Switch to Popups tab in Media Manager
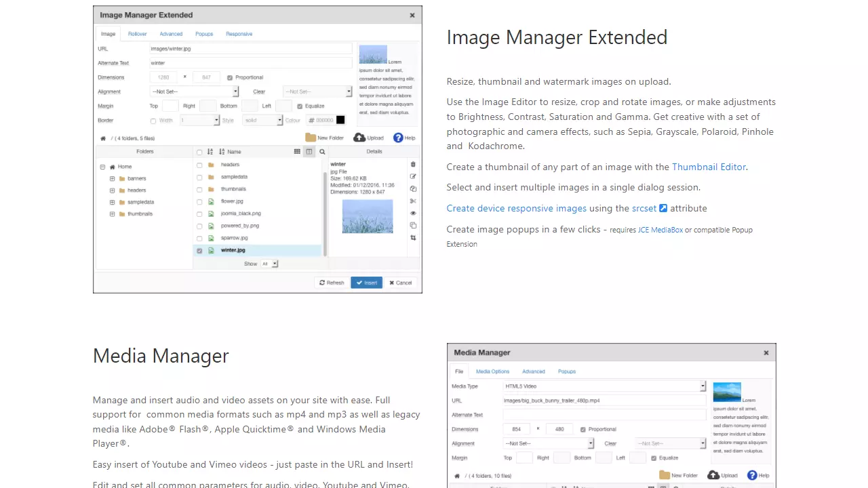This screenshot has height=488, width=868. (567, 371)
